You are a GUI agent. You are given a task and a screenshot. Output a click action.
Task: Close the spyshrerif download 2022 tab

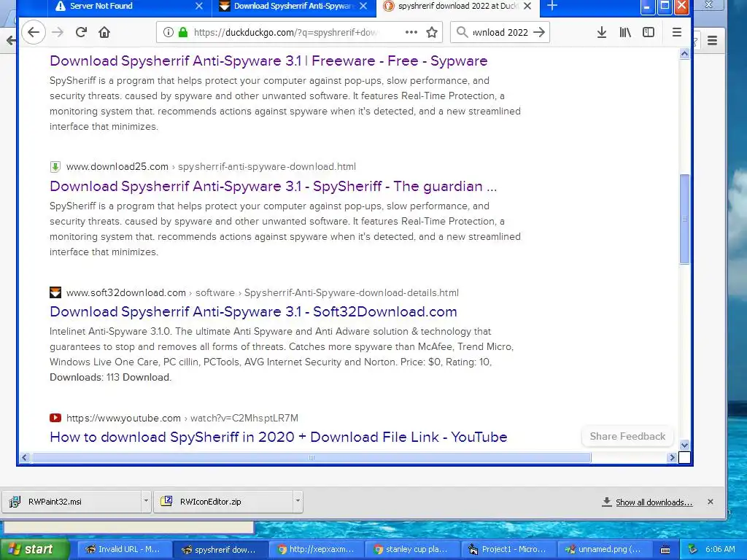[527, 6]
